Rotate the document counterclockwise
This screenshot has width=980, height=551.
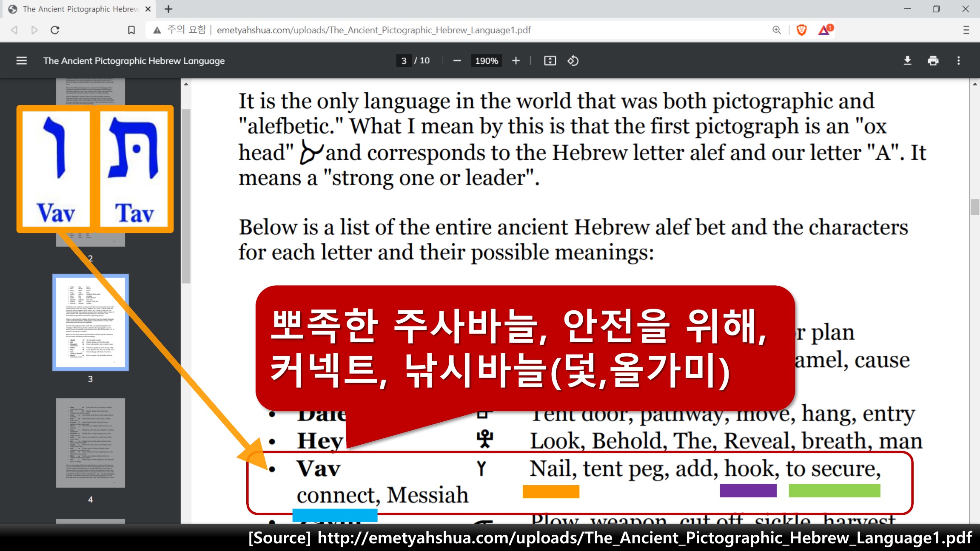pyautogui.click(x=573, y=61)
